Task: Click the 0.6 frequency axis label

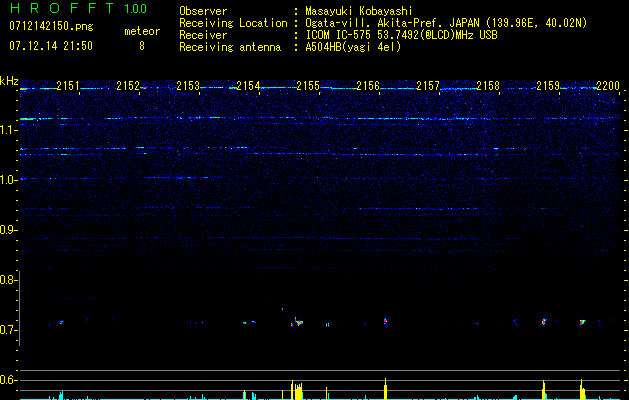Action: coord(8,380)
